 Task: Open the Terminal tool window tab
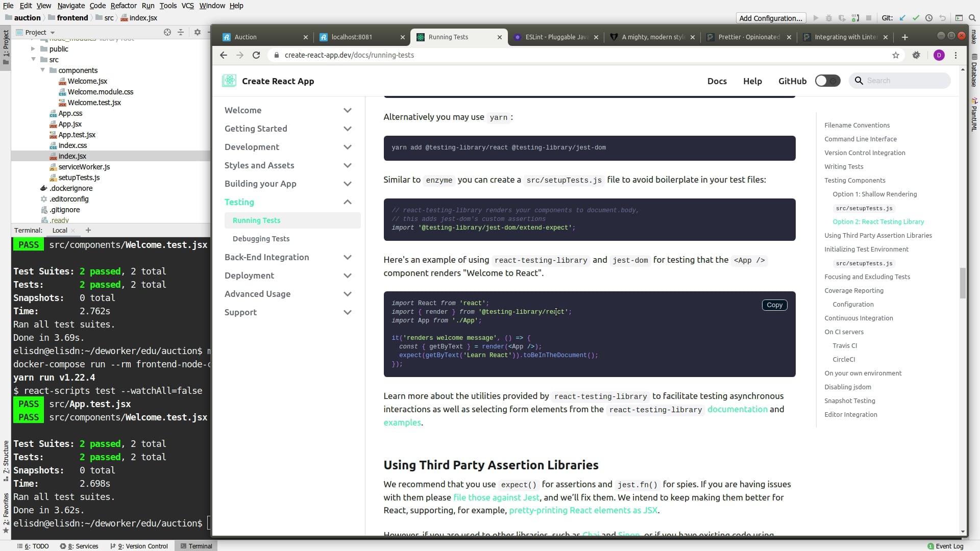tap(196, 546)
